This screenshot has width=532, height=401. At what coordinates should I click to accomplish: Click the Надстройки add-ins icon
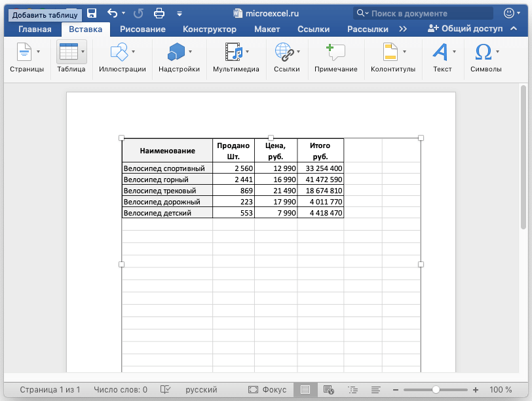tap(176, 52)
